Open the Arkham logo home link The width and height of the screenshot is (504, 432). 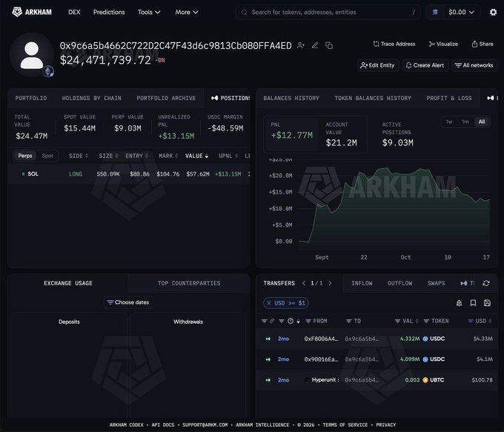pyautogui.click(x=32, y=12)
